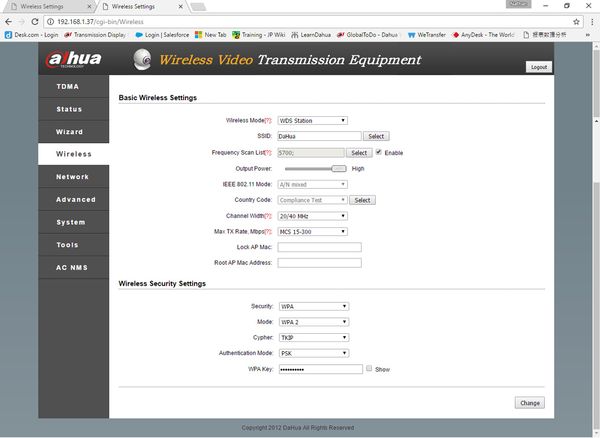Image resolution: width=600 pixels, height=438 pixels.
Task: Click the Output Power slider handle
Action: click(339, 169)
